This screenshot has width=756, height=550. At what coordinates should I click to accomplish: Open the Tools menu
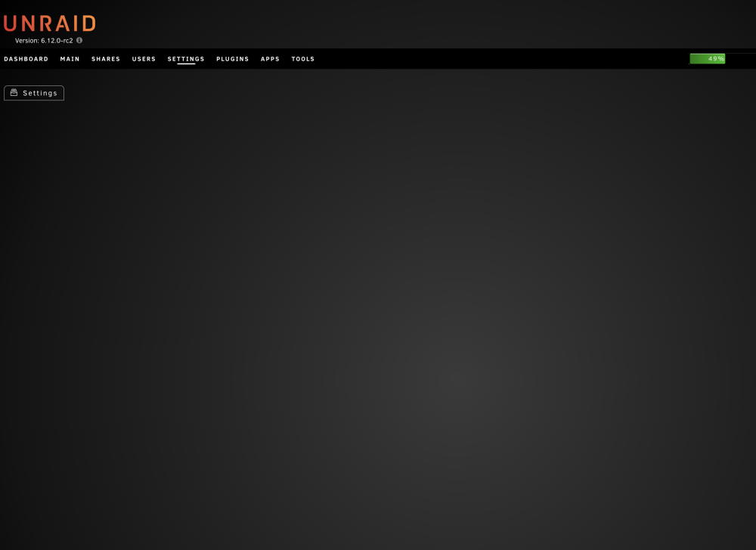(x=303, y=59)
